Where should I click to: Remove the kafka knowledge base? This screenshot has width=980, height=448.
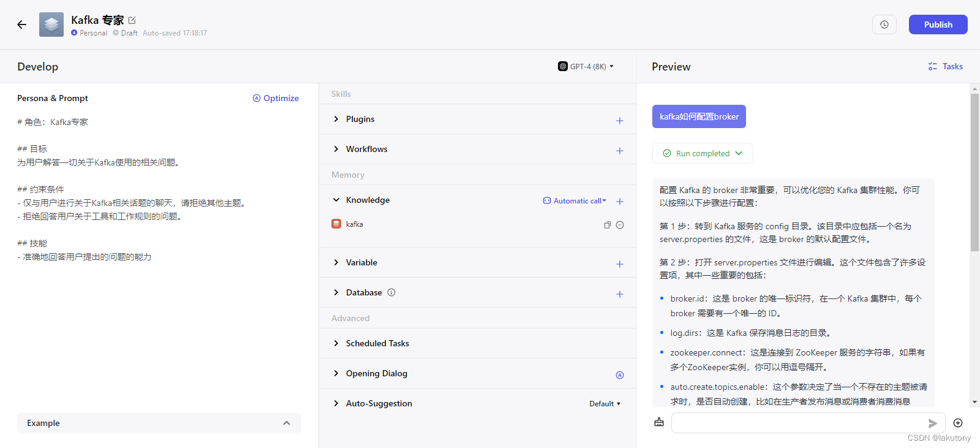coord(620,225)
